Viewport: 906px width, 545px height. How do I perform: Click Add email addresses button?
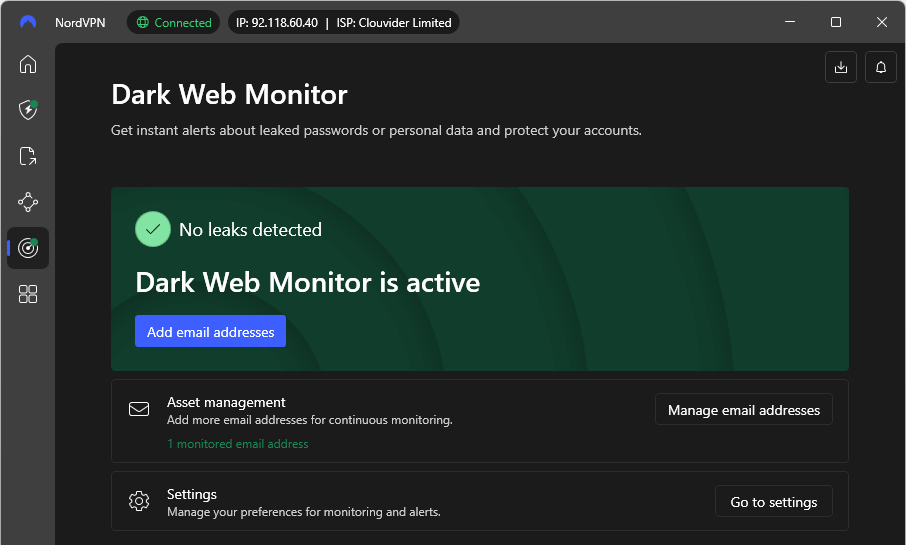(210, 331)
